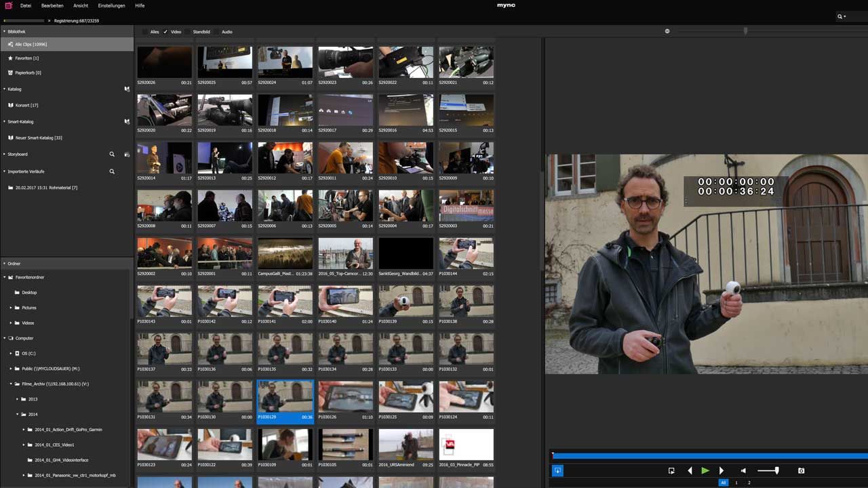Step to the next frame in the preview
868x488 pixels.
coord(721,470)
